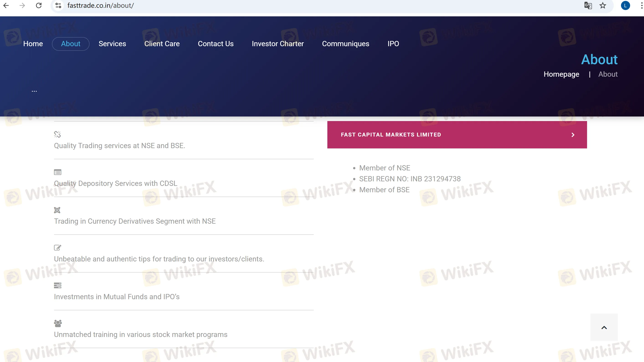Open the user profile avatar L

click(x=625, y=5)
